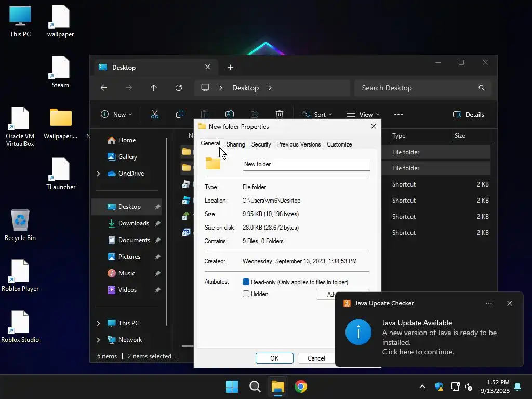Click the Java Update Available message
Image resolution: width=532 pixels, height=399 pixels.
tap(417, 323)
